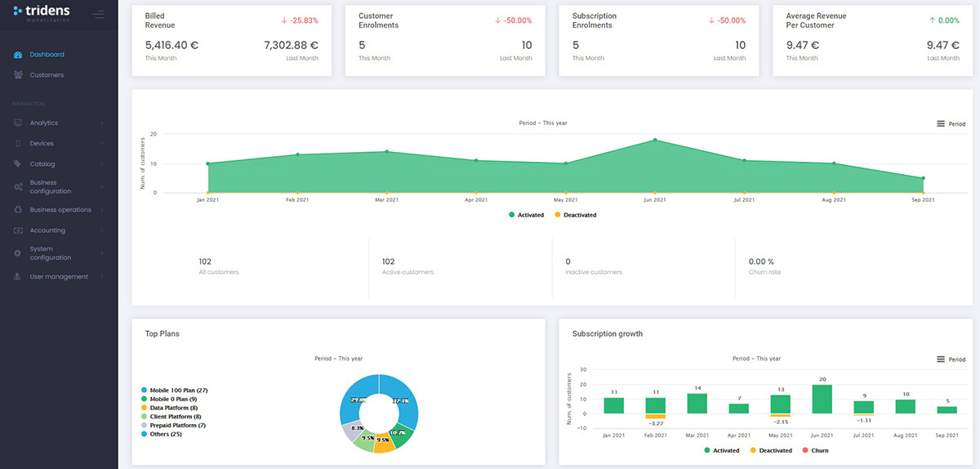
Task: Click the Customers people icon
Action: pyautogui.click(x=18, y=75)
